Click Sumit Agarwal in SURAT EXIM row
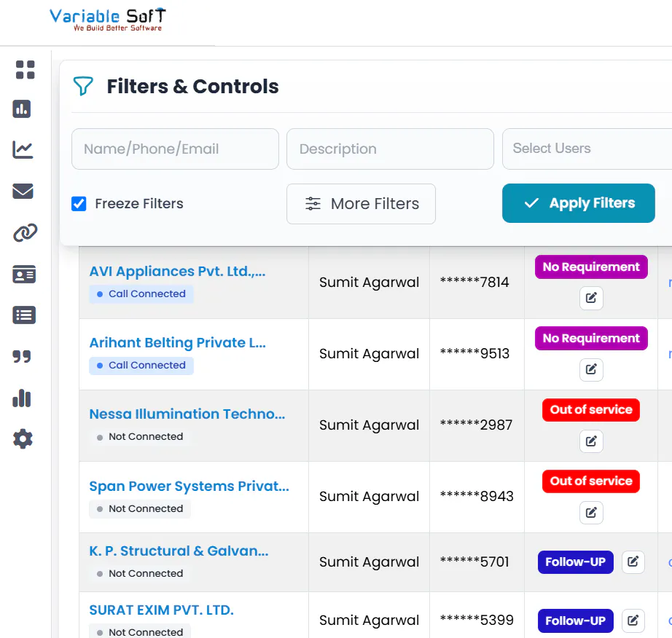672x638 pixels. click(369, 621)
